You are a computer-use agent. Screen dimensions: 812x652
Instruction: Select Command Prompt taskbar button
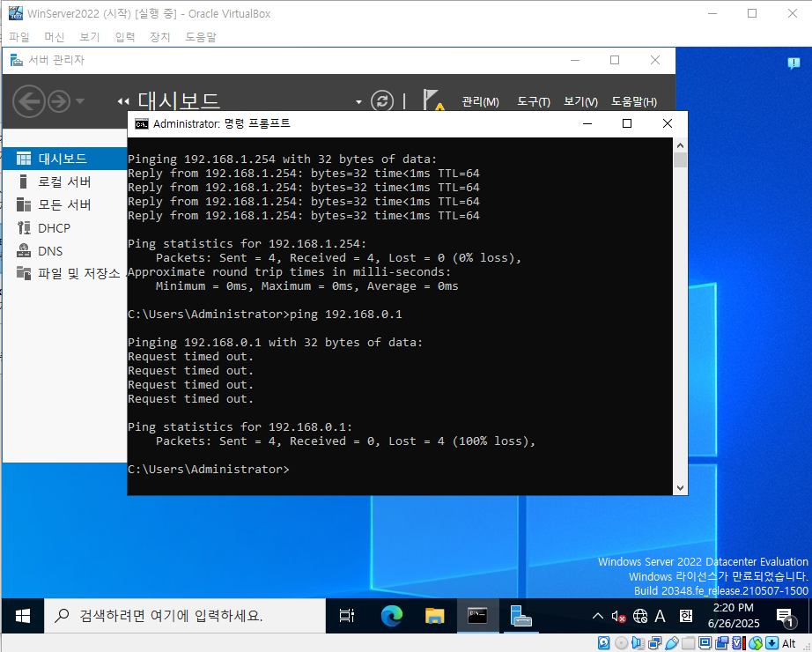click(477, 616)
